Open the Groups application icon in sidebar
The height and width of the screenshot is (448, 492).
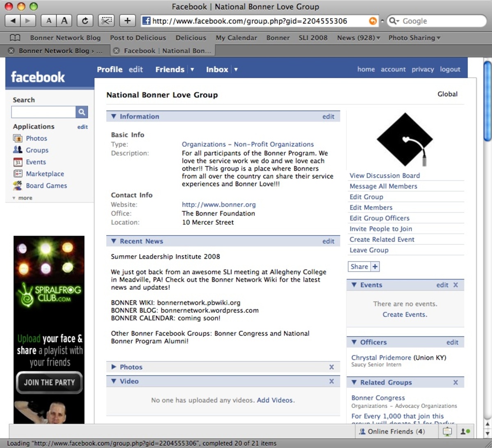coord(18,150)
